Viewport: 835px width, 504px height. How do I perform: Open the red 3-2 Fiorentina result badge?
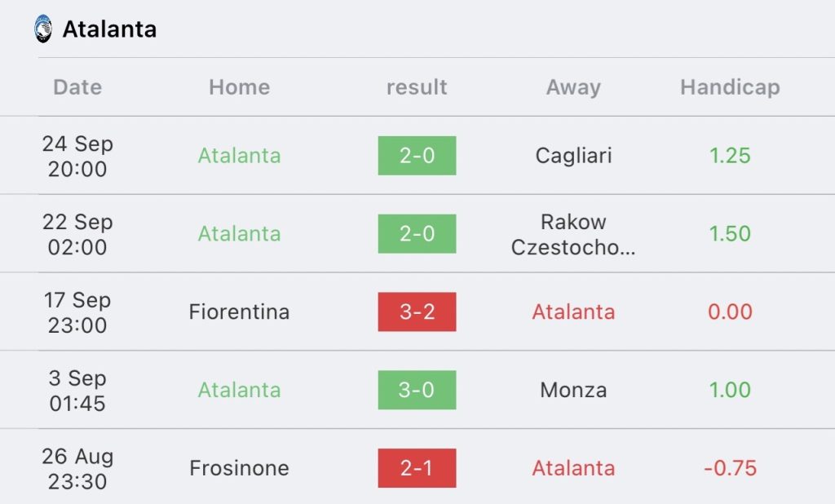417,312
